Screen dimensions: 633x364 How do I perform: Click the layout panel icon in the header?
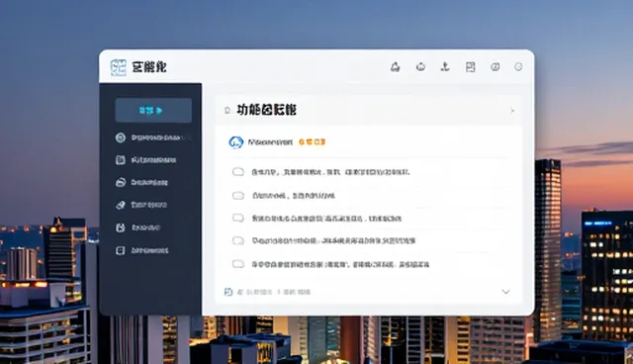[471, 67]
